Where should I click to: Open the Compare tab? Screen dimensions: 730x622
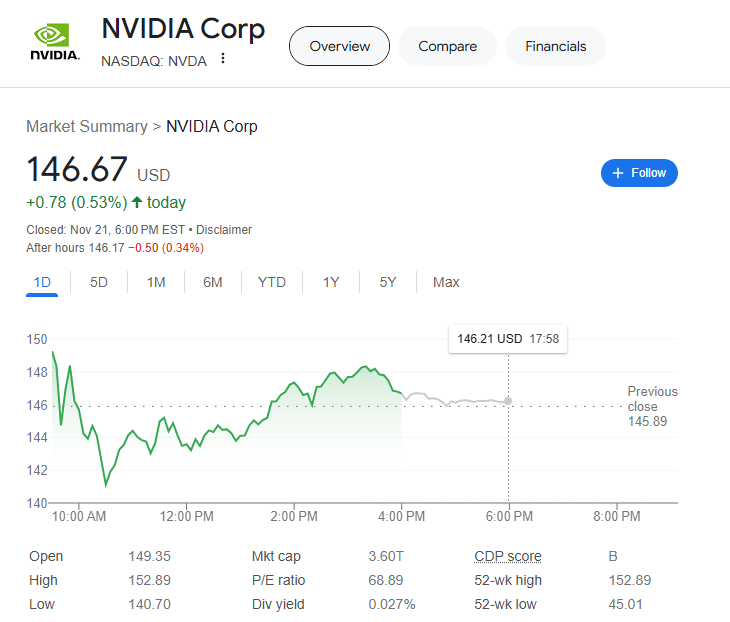tap(447, 46)
